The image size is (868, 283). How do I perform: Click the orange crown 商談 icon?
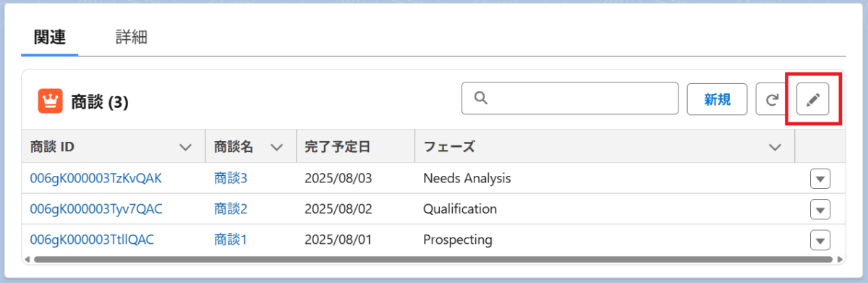(x=50, y=102)
